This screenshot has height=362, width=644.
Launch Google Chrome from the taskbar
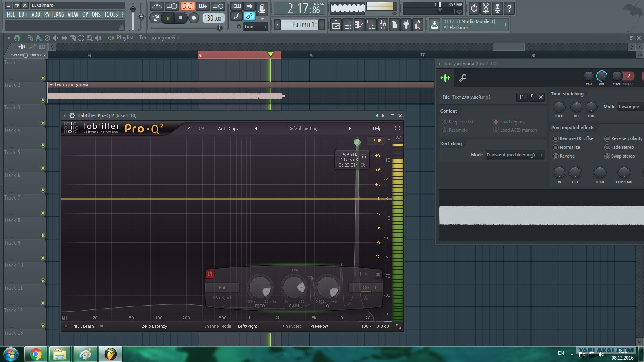tap(36, 354)
